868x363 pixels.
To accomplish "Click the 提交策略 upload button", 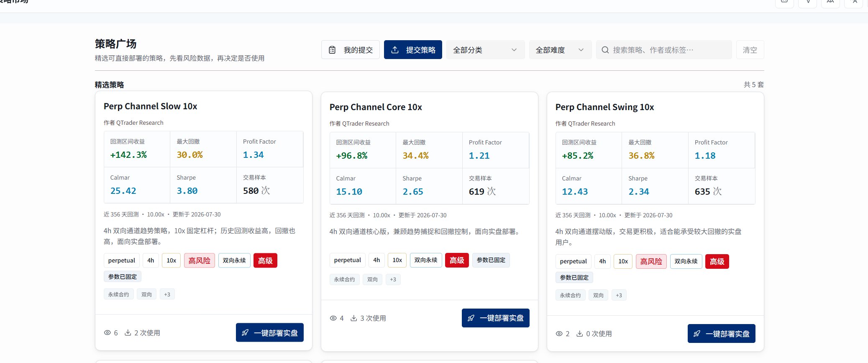I will [x=413, y=50].
